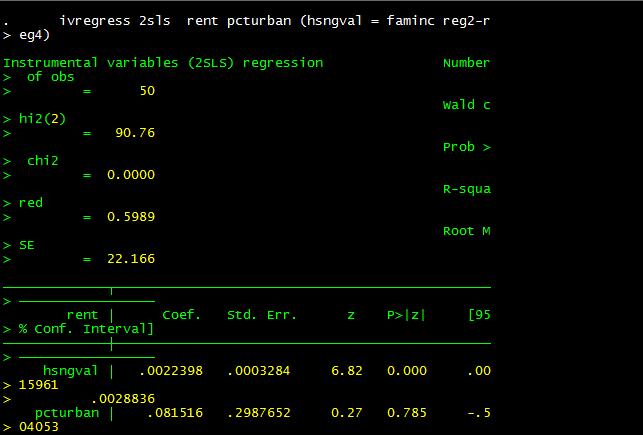Image resolution: width=643 pixels, height=435 pixels.
Task: Click the upper bound '.0028836'
Action: (123, 399)
